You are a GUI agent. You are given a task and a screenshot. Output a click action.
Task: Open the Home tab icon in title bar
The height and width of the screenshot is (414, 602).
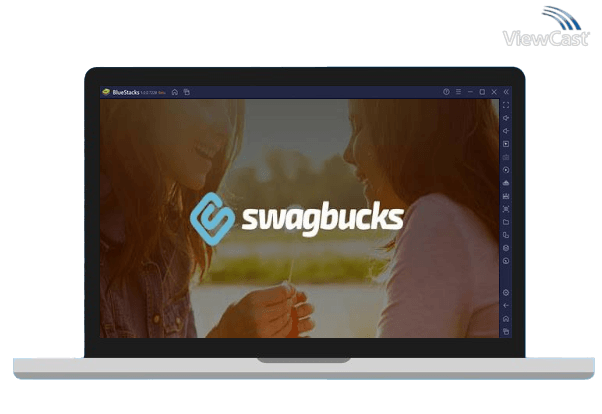pos(175,92)
